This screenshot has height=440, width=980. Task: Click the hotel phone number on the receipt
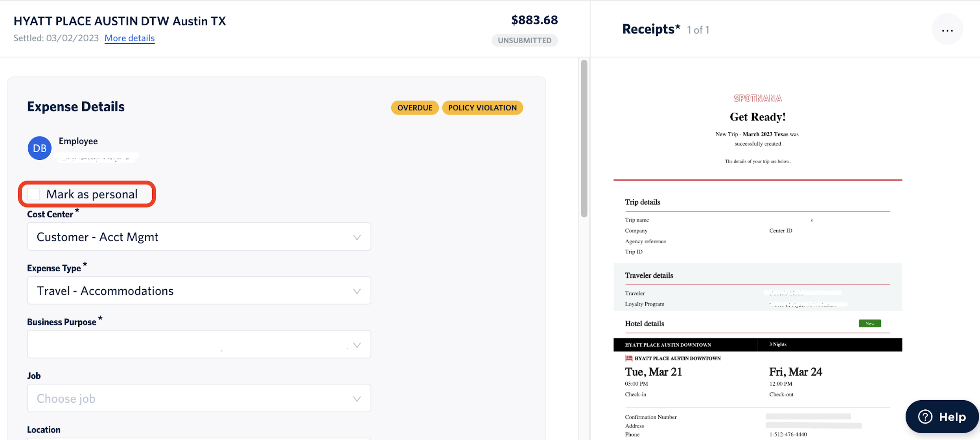pos(788,434)
